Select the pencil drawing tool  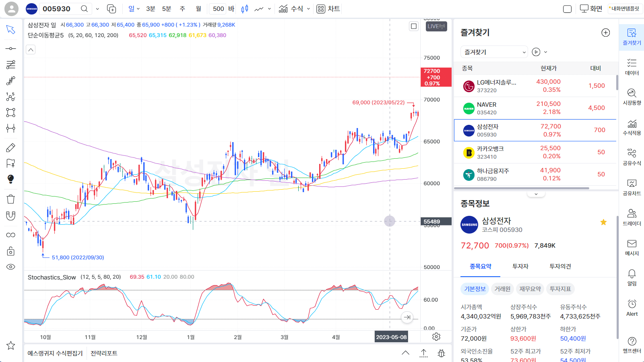(x=11, y=148)
